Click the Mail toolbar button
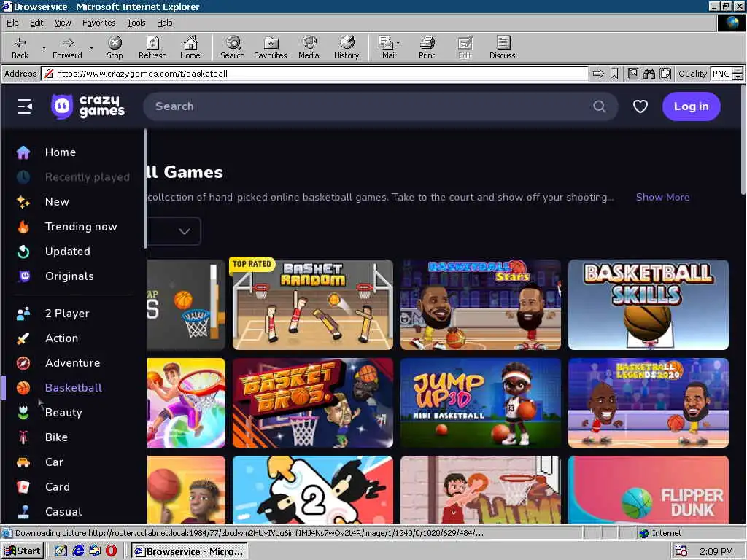The width and height of the screenshot is (747, 560). 388,47
